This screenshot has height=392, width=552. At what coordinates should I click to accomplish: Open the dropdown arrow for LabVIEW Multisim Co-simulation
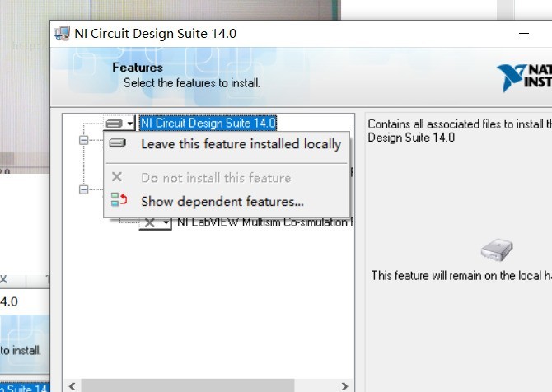[x=166, y=223]
